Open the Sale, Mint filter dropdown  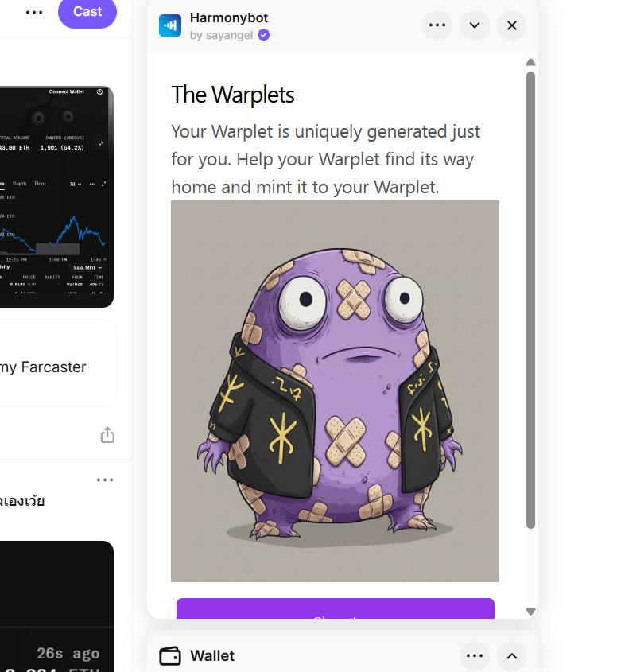tap(87, 267)
